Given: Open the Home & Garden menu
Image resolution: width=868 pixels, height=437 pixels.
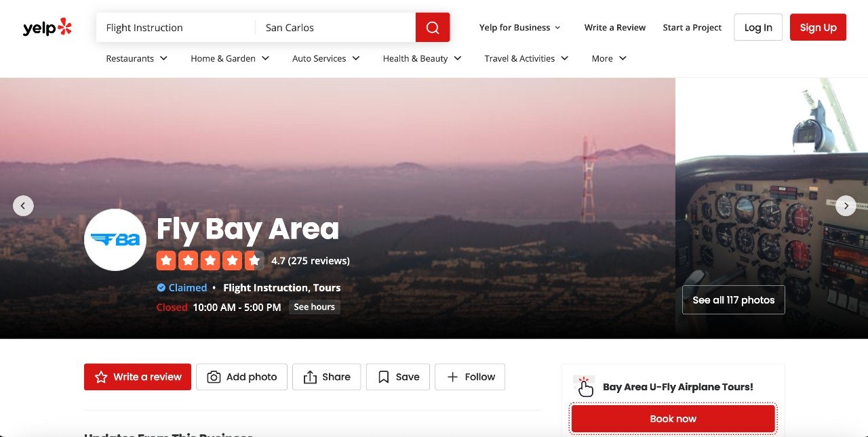Looking at the screenshot, I should click(x=230, y=58).
